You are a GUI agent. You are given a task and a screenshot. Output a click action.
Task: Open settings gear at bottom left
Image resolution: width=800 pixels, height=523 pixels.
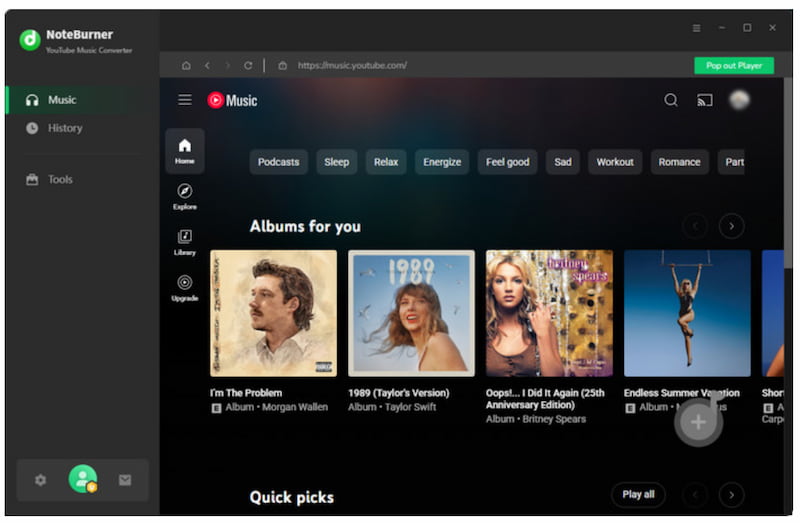pyautogui.click(x=40, y=480)
